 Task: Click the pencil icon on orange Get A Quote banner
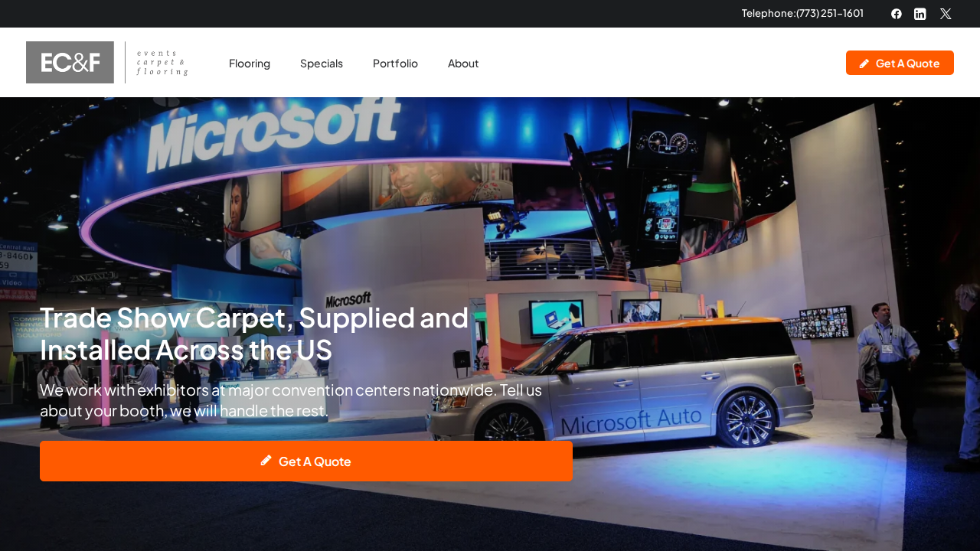coord(266,459)
